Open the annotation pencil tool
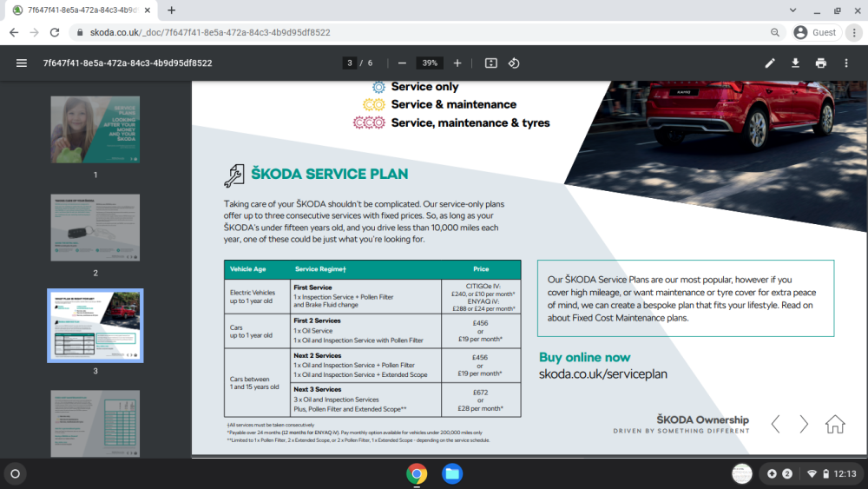This screenshot has width=868, height=489. pyautogui.click(x=770, y=63)
